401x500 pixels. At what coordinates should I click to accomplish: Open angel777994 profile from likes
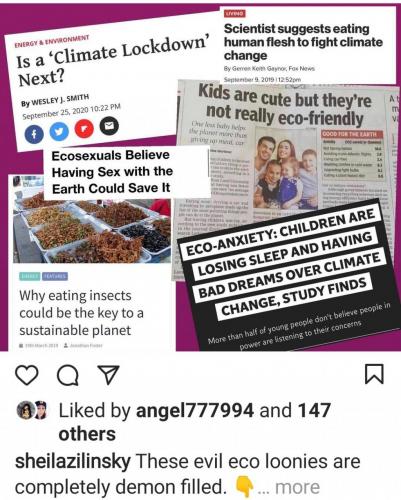(195, 410)
